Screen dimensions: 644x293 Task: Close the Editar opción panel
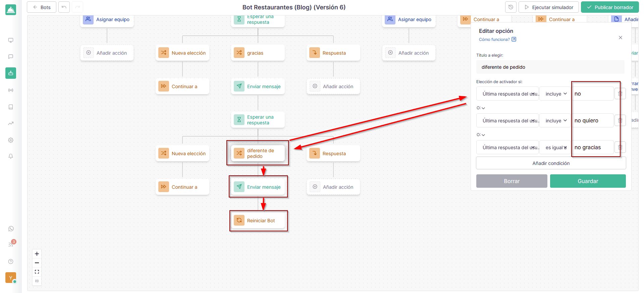pyautogui.click(x=621, y=38)
